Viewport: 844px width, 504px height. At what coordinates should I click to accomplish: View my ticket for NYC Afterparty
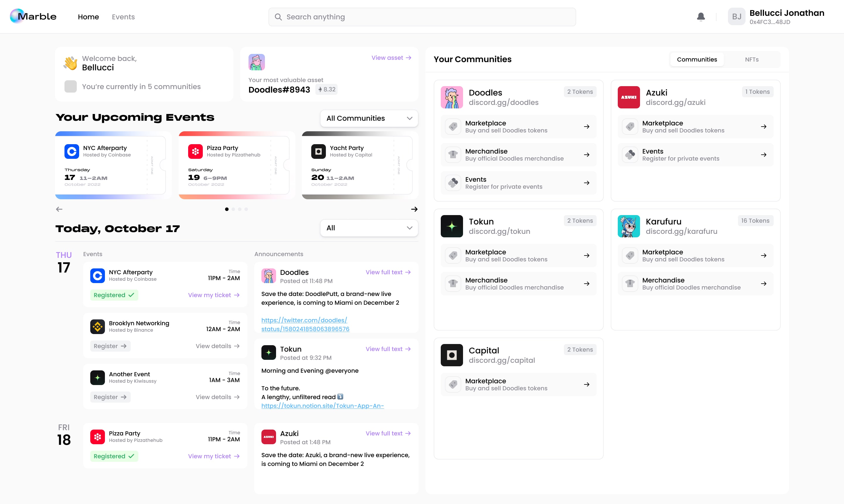point(214,295)
